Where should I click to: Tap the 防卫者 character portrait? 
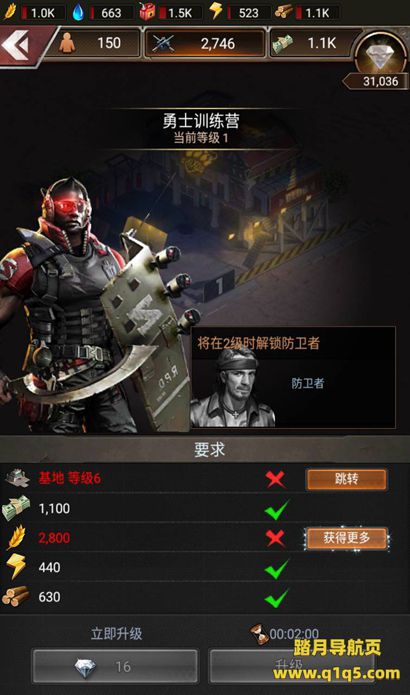tap(232, 389)
